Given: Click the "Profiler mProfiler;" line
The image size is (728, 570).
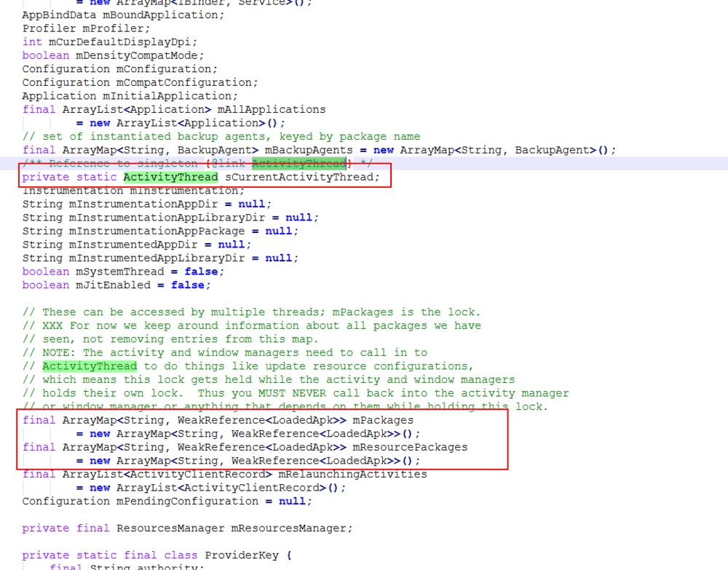Looking at the screenshot, I should tap(86, 28).
